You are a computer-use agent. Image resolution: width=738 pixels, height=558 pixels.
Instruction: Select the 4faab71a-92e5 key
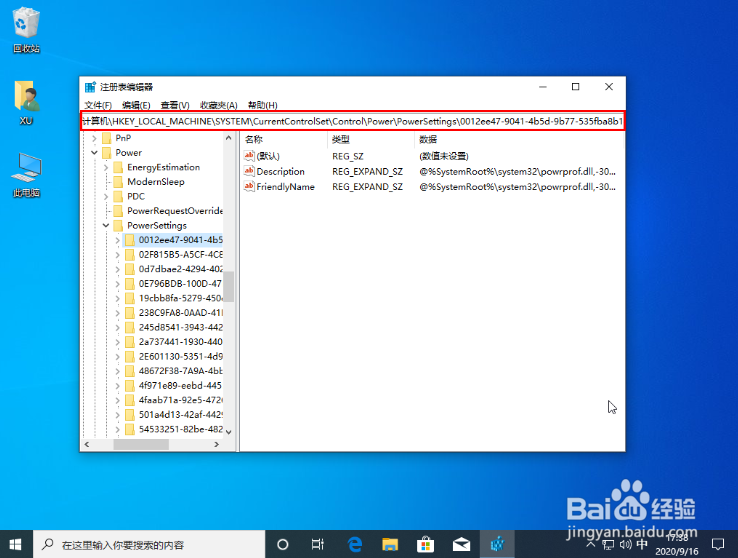[179, 400]
